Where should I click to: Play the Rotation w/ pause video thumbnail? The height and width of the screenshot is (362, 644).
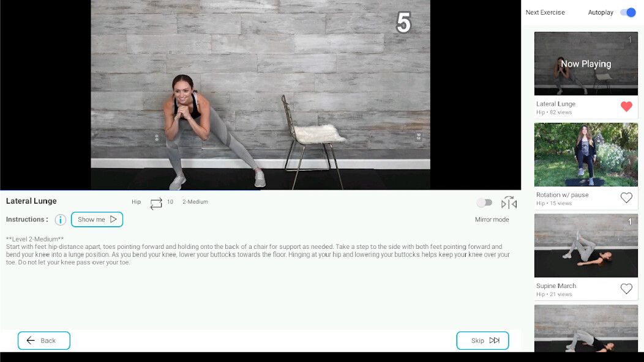(x=586, y=155)
